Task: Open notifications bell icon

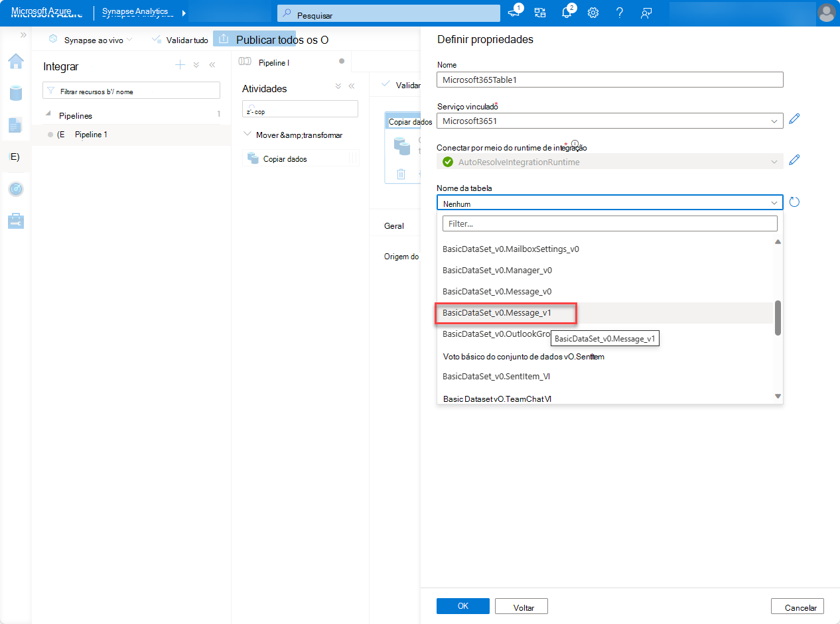Action: pos(567,13)
